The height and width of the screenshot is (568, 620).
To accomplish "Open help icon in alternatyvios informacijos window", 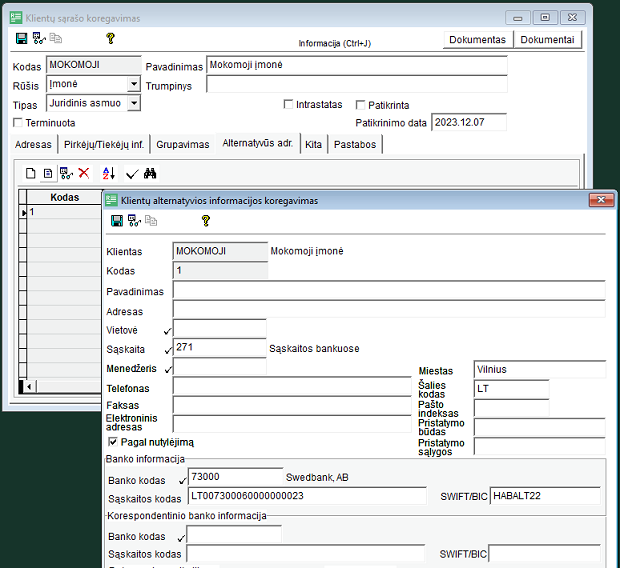I will point(206,221).
